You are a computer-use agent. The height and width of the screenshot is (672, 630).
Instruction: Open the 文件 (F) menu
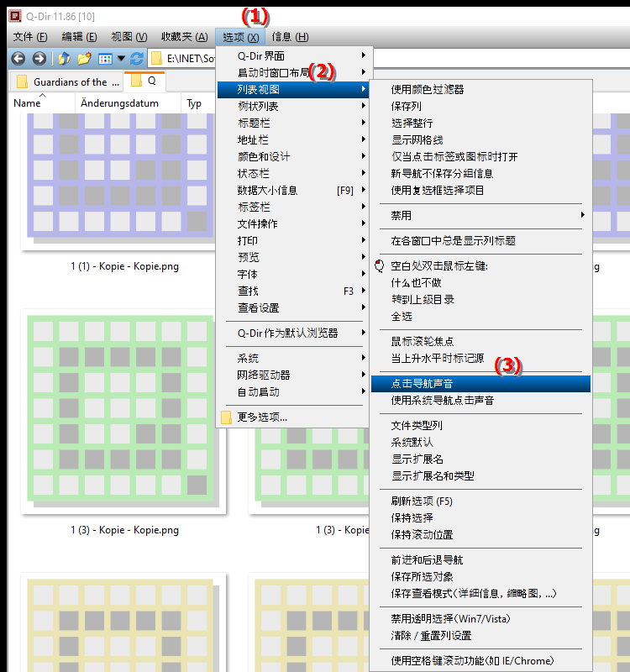point(30,37)
